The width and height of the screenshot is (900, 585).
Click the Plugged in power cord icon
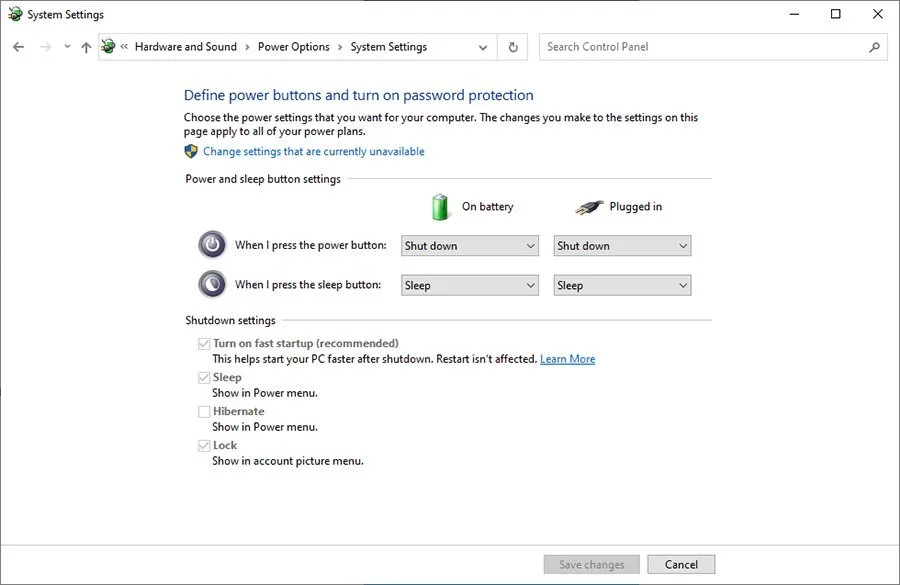590,206
